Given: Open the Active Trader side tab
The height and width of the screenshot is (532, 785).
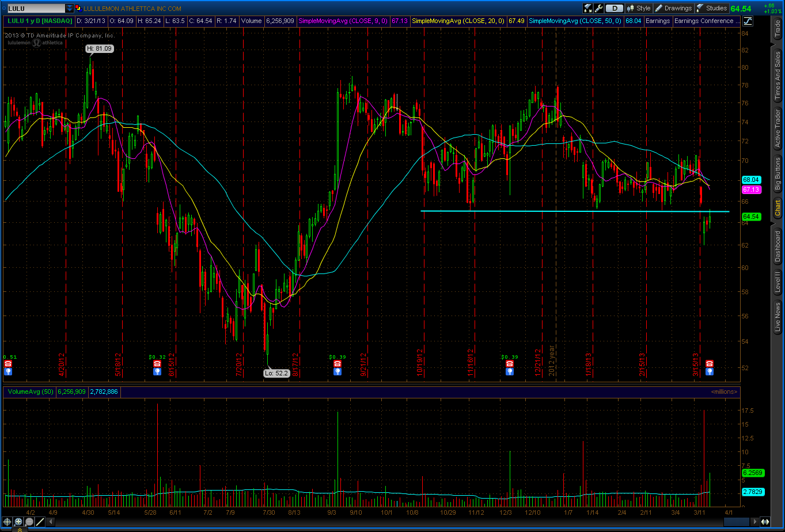Looking at the screenshot, I should (x=778, y=130).
